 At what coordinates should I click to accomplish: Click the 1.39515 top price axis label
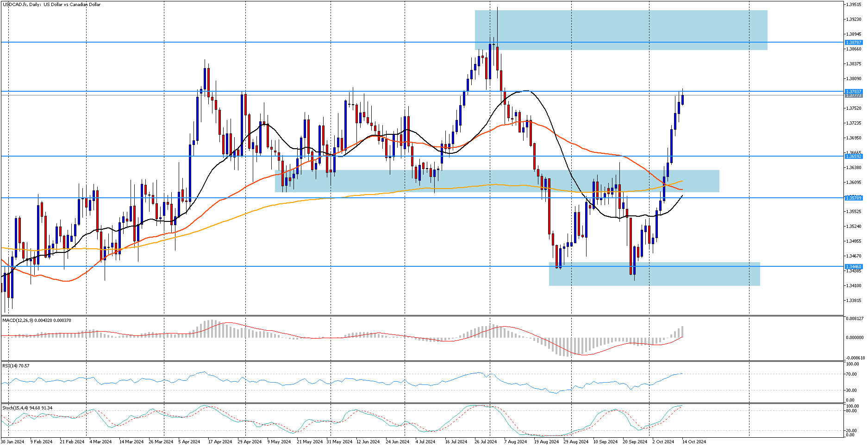853,5
